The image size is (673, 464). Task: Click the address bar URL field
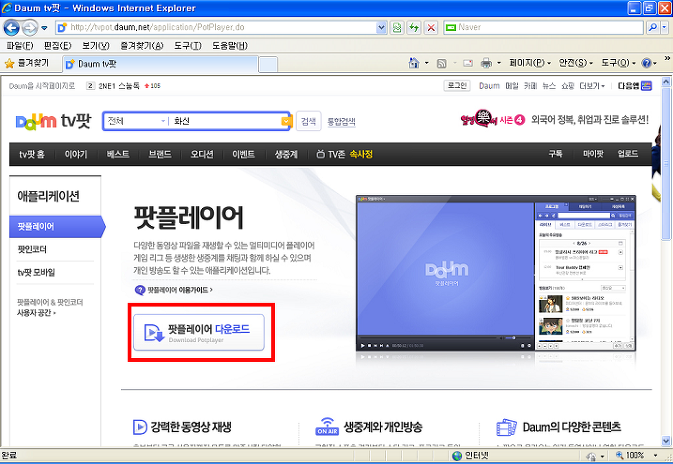point(216,27)
